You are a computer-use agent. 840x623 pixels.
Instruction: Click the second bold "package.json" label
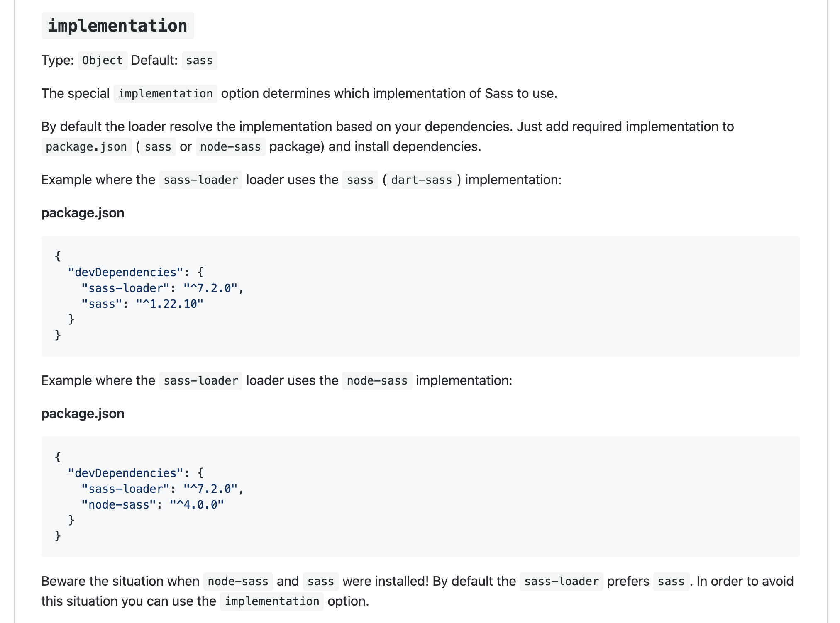[83, 414]
